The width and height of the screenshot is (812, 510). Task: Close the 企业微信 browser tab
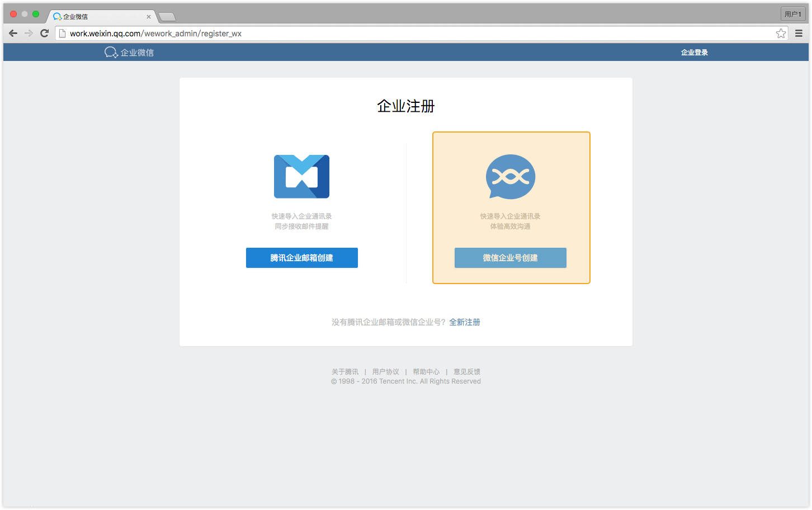pyautogui.click(x=149, y=17)
